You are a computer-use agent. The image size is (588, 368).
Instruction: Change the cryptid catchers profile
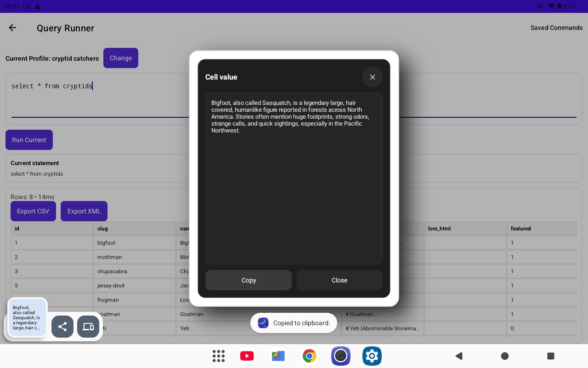click(x=121, y=58)
